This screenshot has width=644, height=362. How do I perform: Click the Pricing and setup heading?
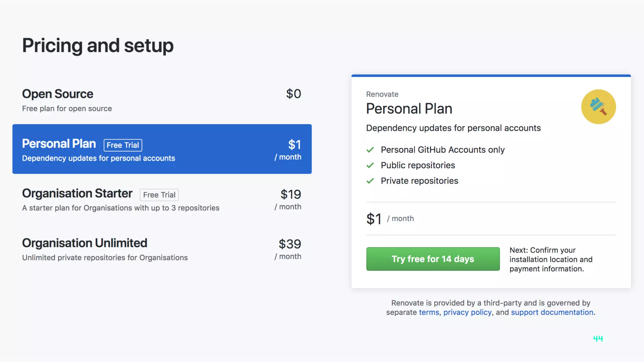(98, 46)
